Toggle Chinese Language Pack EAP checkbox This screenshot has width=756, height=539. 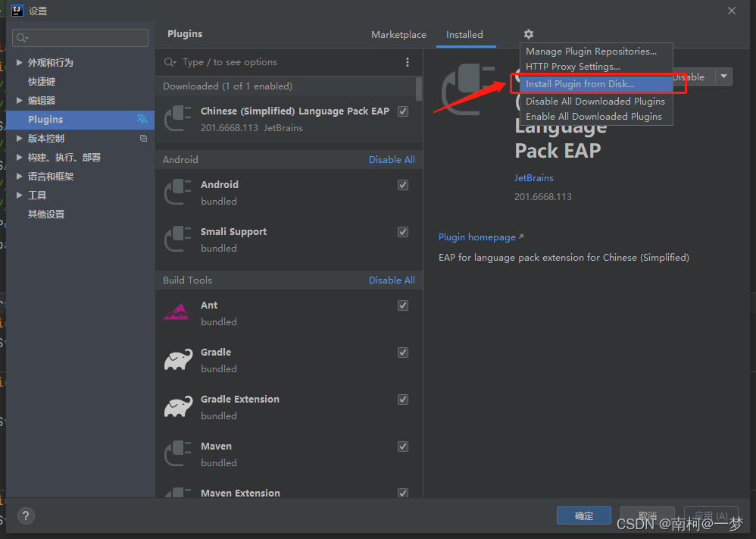pyautogui.click(x=403, y=111)
